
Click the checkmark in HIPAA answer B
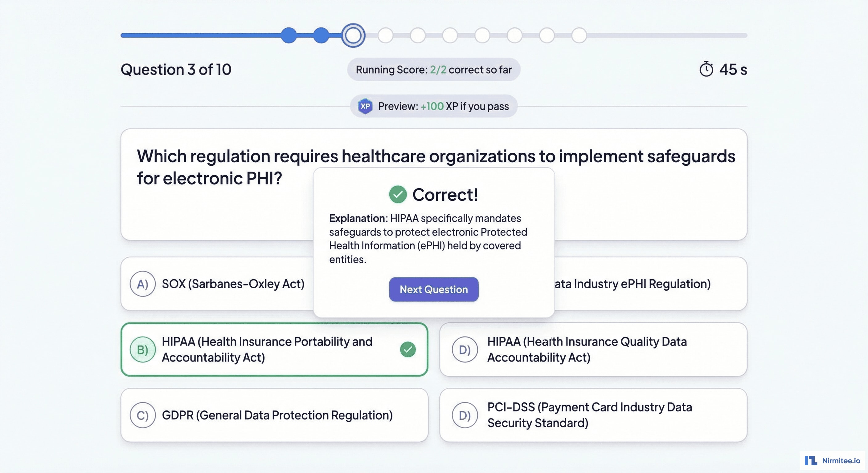click(x=408, y=350)
